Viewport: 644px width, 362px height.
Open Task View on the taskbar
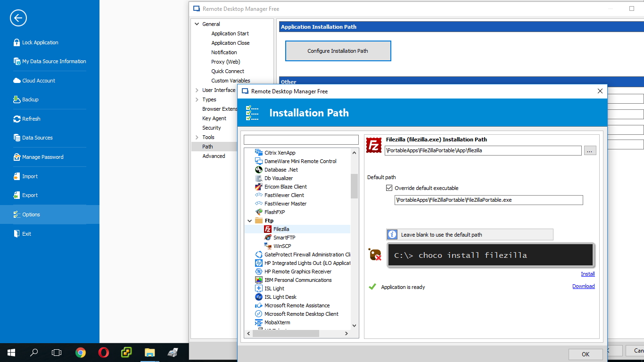tap(57, 353)
